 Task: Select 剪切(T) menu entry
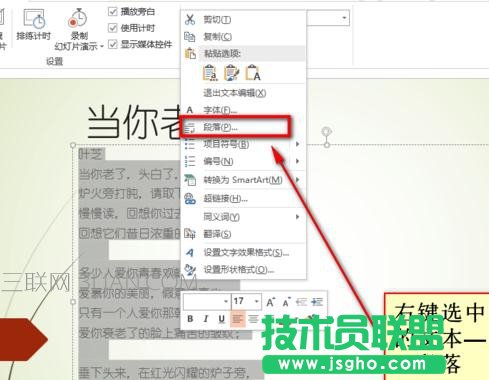pyautogui.click(x=243, y=20)
